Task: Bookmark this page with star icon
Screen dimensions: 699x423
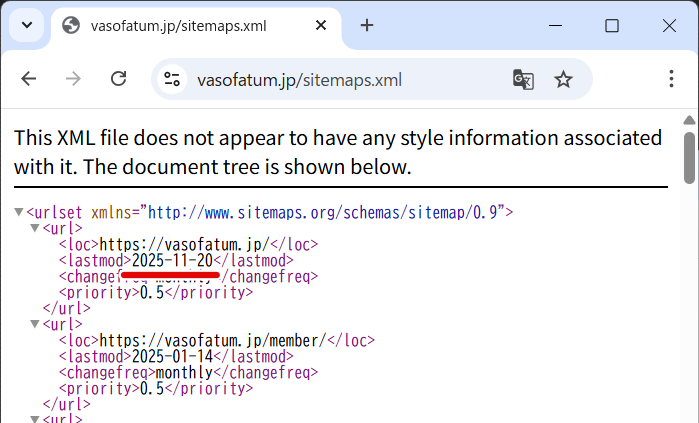Action: [x=563, y=80]
